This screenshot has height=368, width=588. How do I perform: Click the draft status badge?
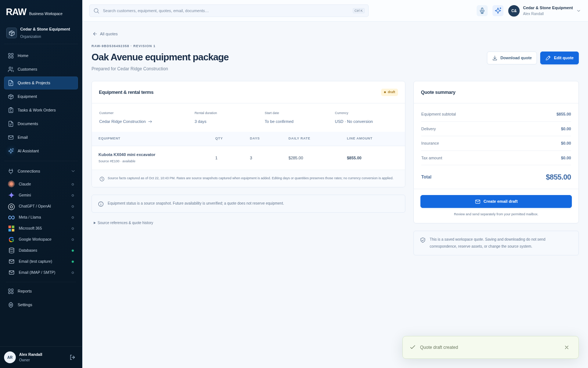(390, 92)
